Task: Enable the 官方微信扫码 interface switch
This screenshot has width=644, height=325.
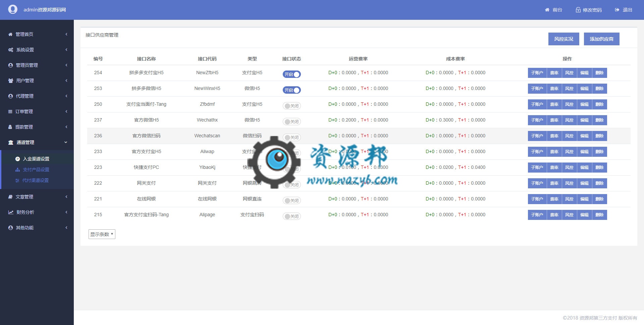Action: tap(291, 137)
